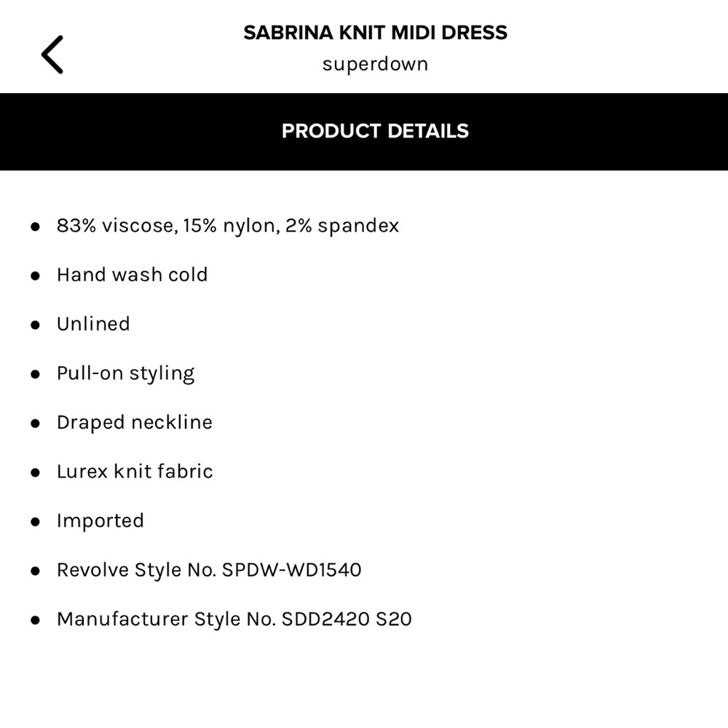Viewport: 728px width, 728px height.
Task: Click the black PRODUCT DETAILS banner bar
Action: click(x=375, y=132)
